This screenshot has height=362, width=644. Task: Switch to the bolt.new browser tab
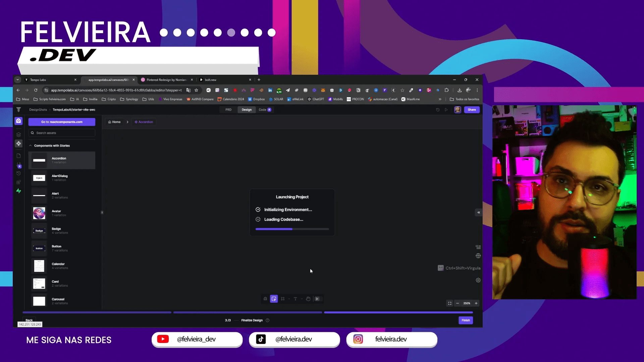tap(225, 80)
